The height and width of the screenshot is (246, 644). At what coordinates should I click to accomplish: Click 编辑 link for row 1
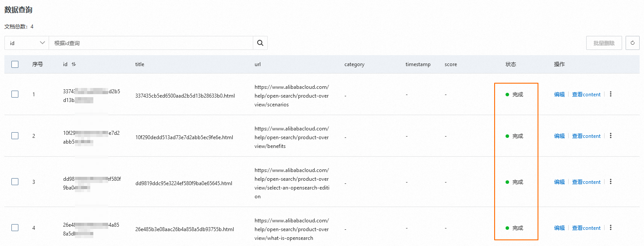click(559, 95)
